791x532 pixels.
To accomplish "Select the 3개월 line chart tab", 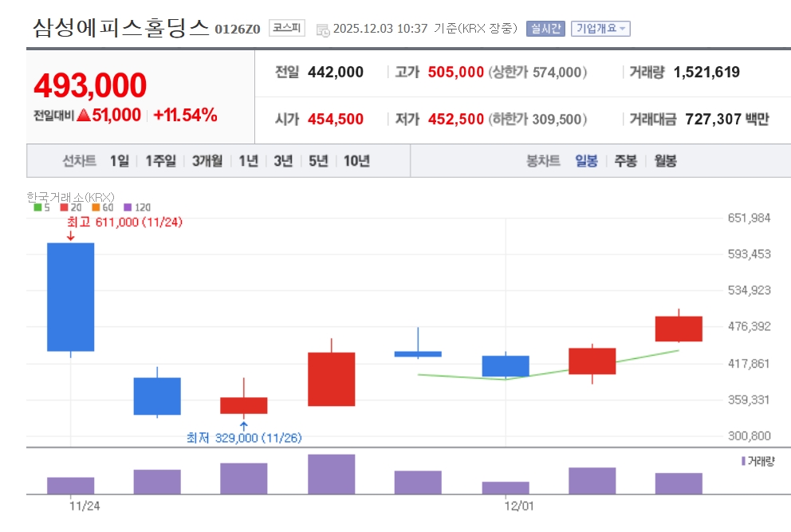I will click(207, 161).
